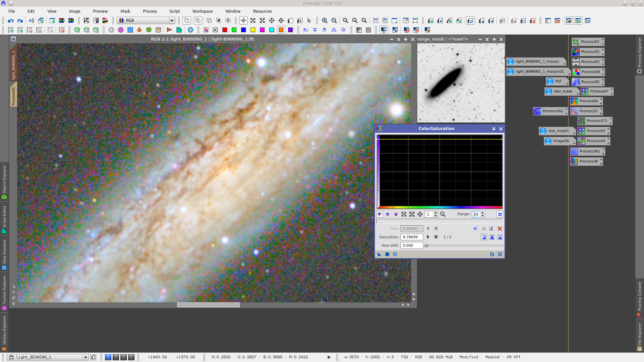
Task: Zoom into the saturation curve with magnifier icon
Action: click(x=443, y=214)
